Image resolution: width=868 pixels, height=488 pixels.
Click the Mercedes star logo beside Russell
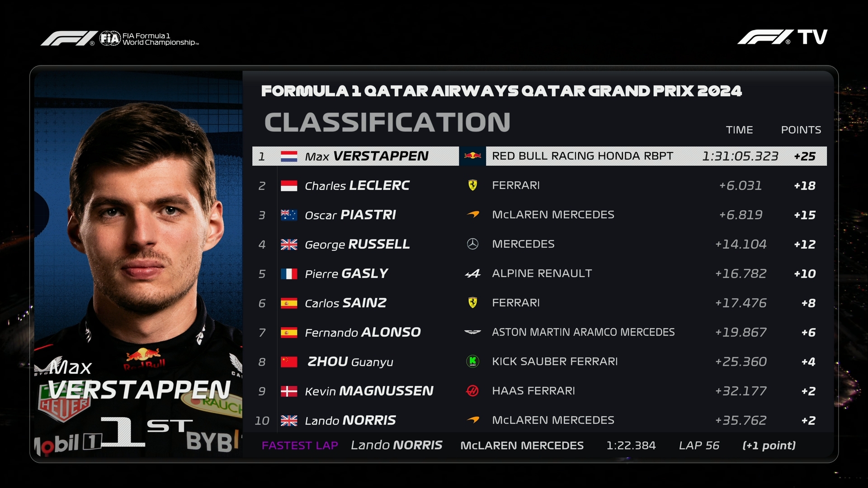click(472, 244)
